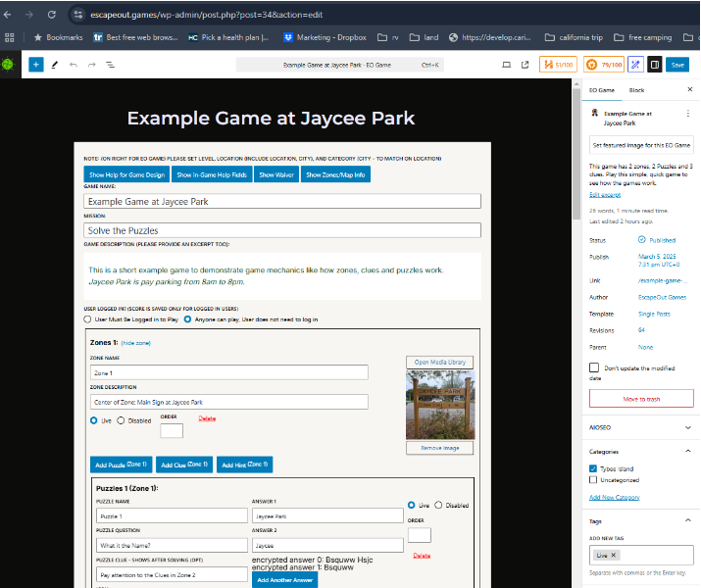Switch to the Block tab

tap(636, 90)
